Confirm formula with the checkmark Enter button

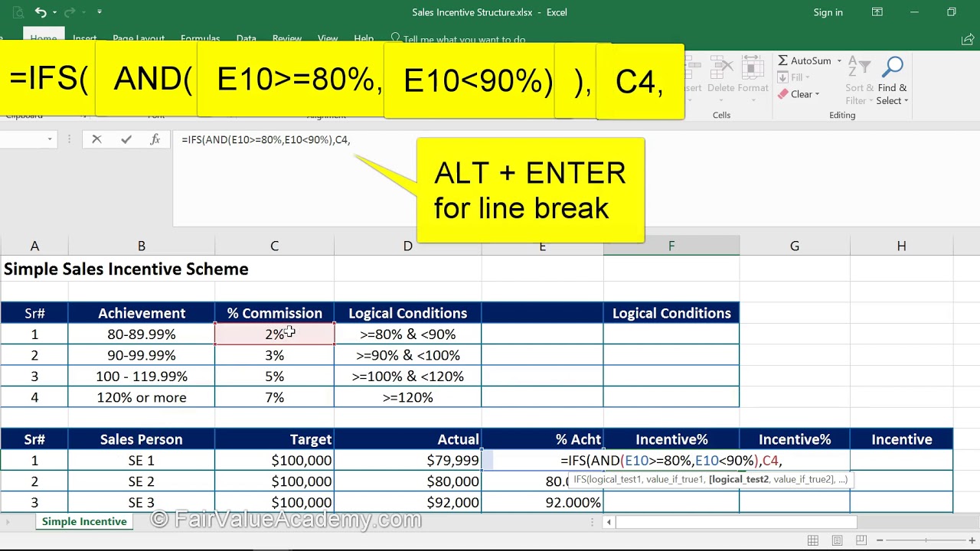[126, 139]
